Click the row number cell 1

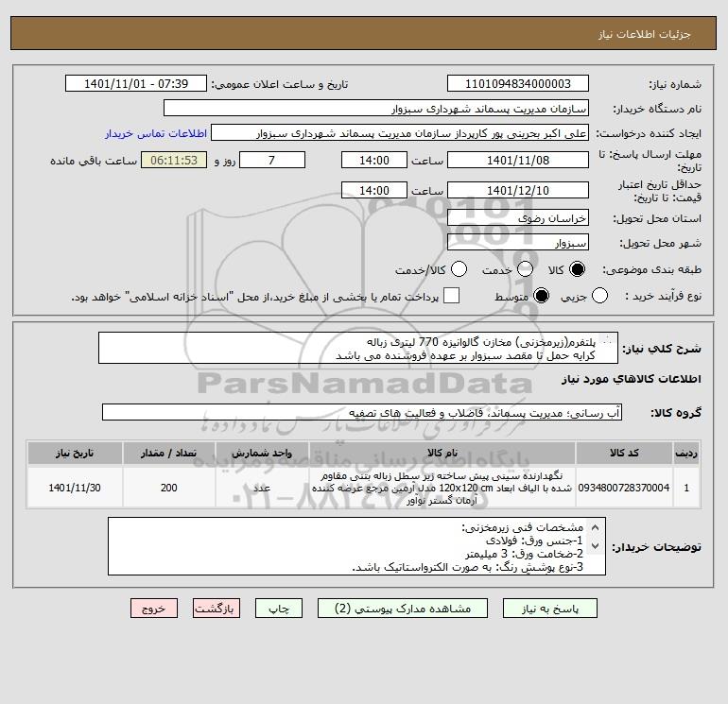point(686,488)
